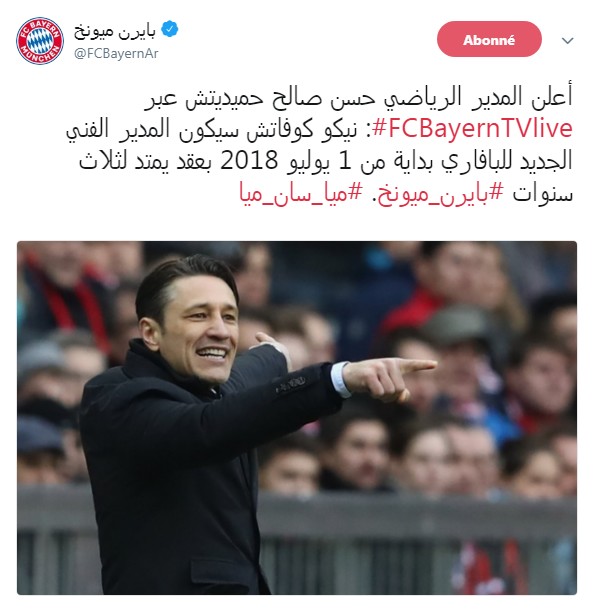Click the blue verified checkmark badge
597x611 pixels.
(x=170, y=30)
